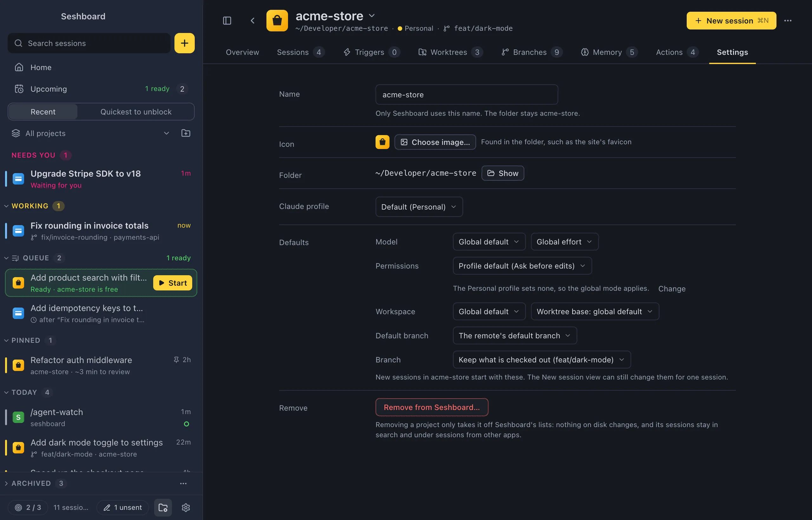Viewport: 812px width, 520px height.
Task: Open the Claude profile Default (Personal) dropdown
Action: pyautogui.click(x=419, y=207)
